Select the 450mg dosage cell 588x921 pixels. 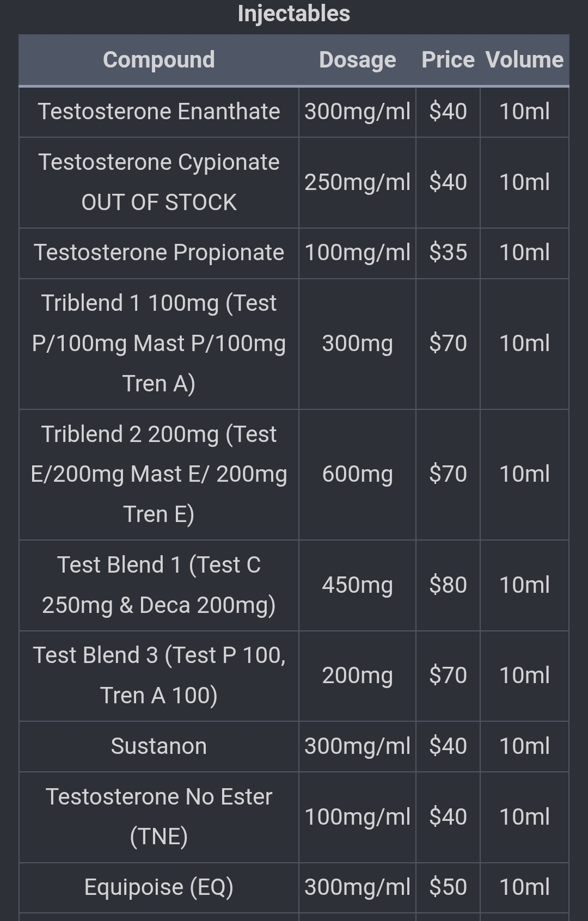357,585
